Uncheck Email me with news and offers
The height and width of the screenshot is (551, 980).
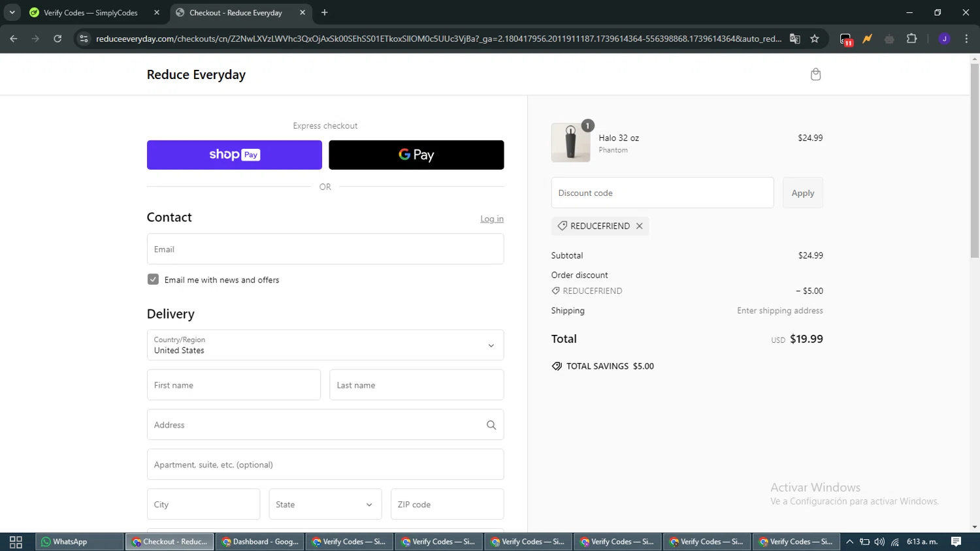click(x=153, y=279)
